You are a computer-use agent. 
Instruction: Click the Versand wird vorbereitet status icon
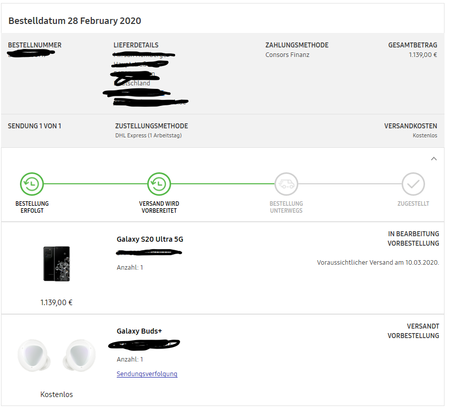coord(159,184)
